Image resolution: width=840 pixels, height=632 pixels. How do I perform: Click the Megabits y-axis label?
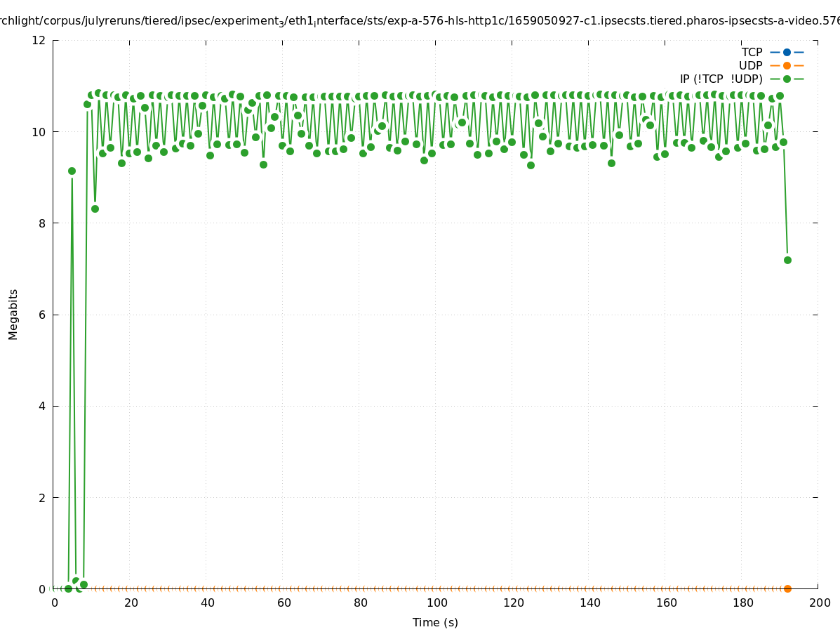click(x=13, y=314)
